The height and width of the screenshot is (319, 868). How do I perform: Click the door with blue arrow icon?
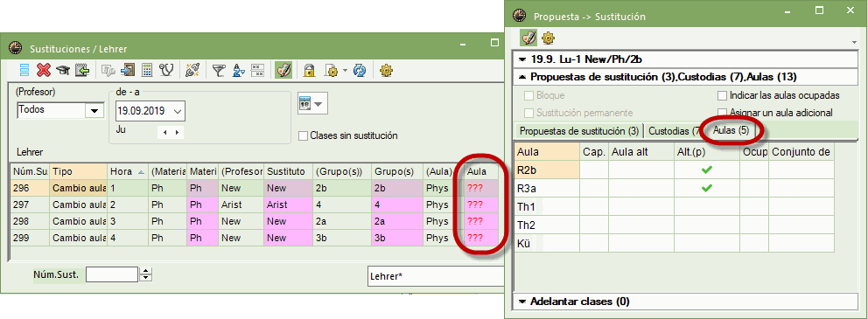tap(128, 70)
